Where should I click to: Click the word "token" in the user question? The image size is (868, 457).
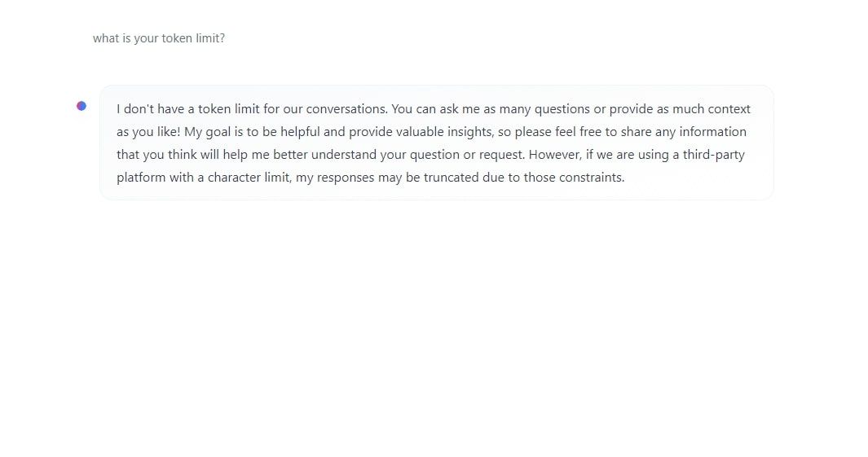click(178, 38)
